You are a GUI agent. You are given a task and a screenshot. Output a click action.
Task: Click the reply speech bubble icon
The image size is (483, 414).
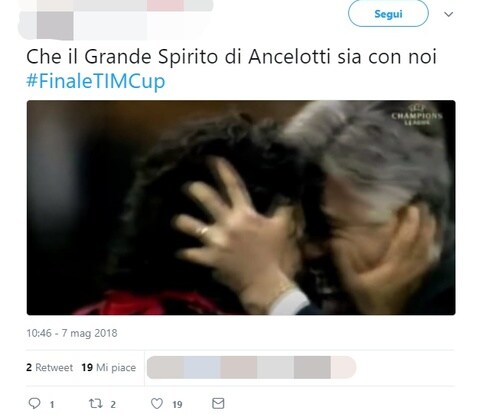click(34, 404)
